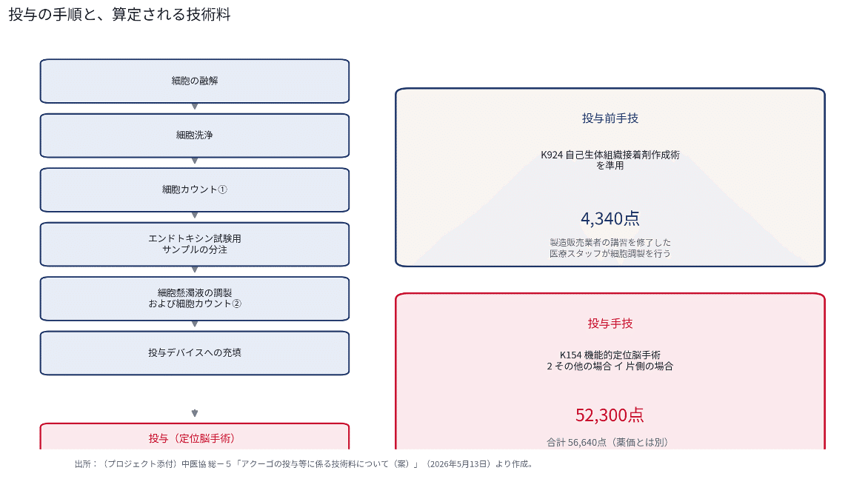The width and height of the screenshot is (868, 479).
Task: Click the 投与前手技 heading
Action: tap(610, 118)
